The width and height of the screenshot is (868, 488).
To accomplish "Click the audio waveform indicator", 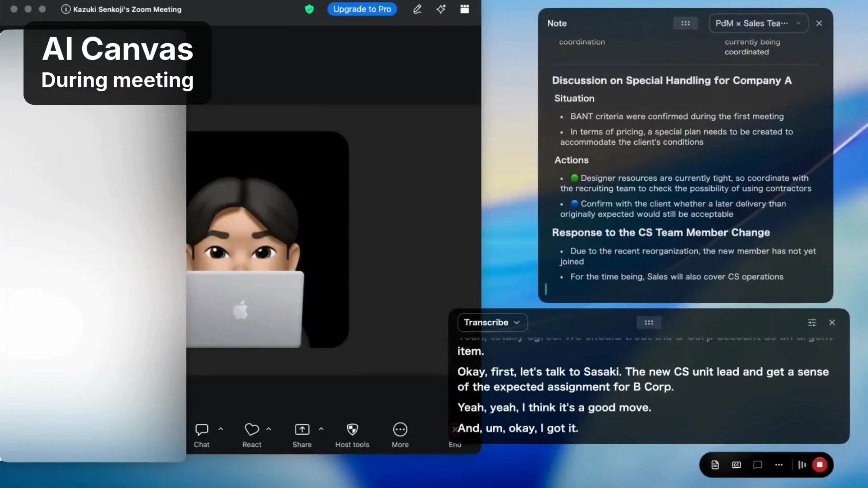I will tap(802, 465).
